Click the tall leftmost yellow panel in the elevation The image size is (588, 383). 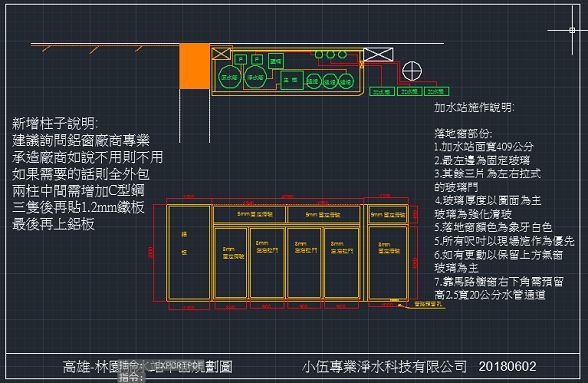click(189, 252)
